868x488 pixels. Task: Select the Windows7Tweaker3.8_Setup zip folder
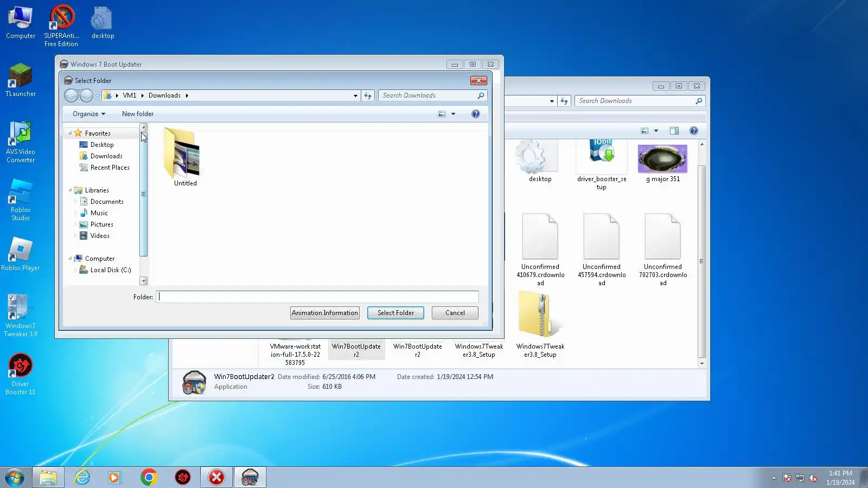(x=540, y=324)
